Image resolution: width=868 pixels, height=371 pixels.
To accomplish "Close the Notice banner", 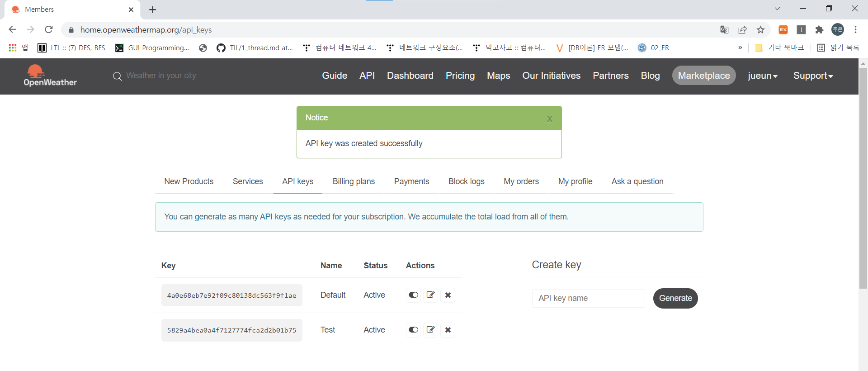I will (550, 119).
